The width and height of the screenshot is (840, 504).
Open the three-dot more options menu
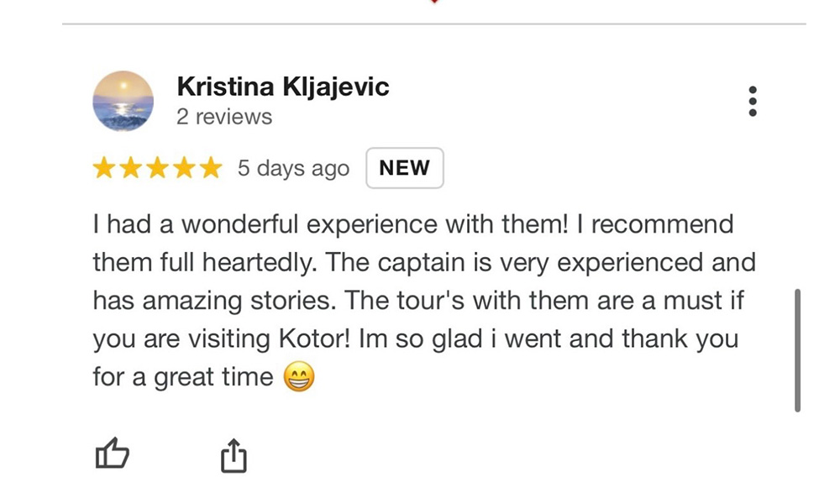pyautogui.click(x=753, y=101)
